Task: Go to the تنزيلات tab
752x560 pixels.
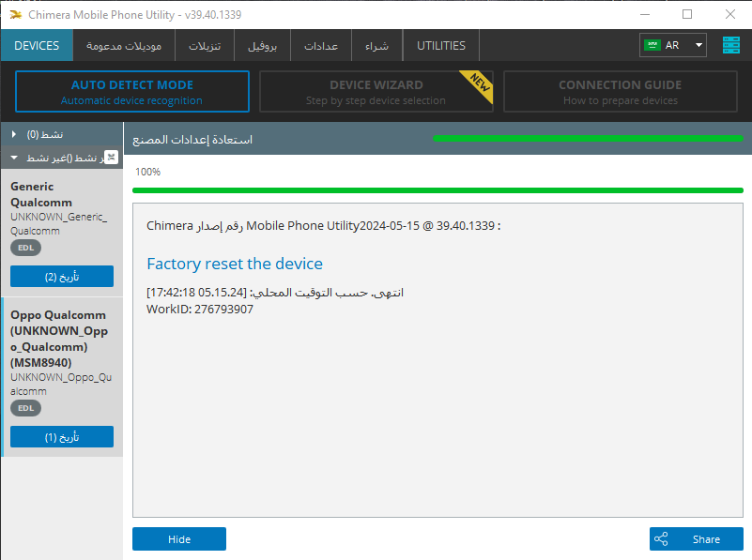Action: pyautogui.click(x=205, y=46)
